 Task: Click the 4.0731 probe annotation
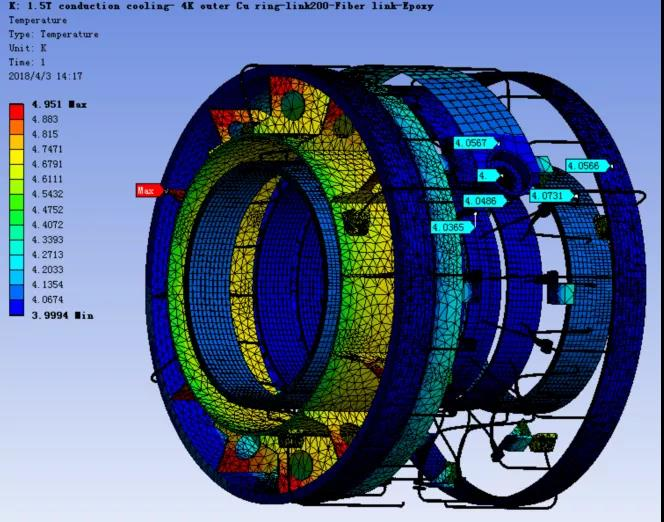tap(551, 196)
